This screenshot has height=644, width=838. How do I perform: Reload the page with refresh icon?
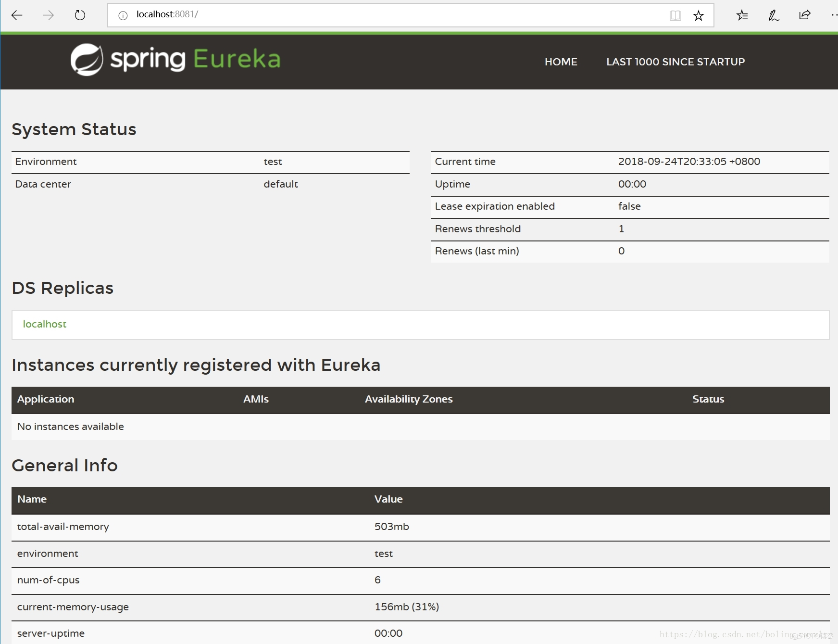(80, 15)
